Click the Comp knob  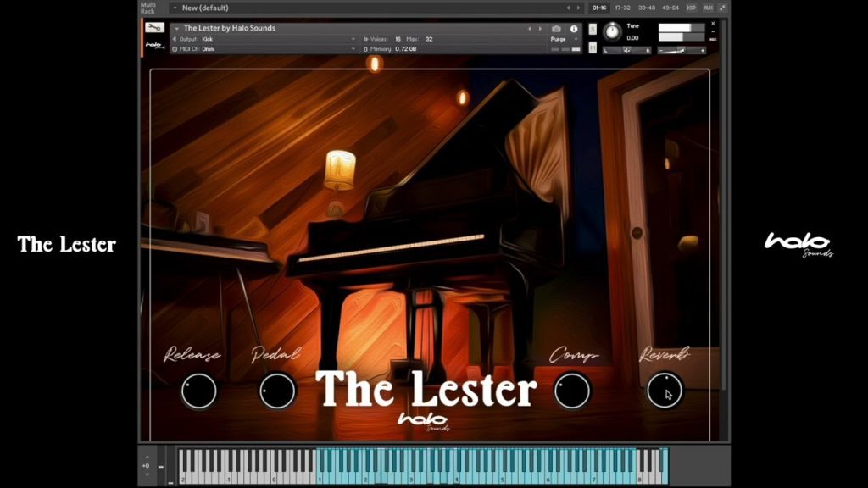tap(572, 391)
